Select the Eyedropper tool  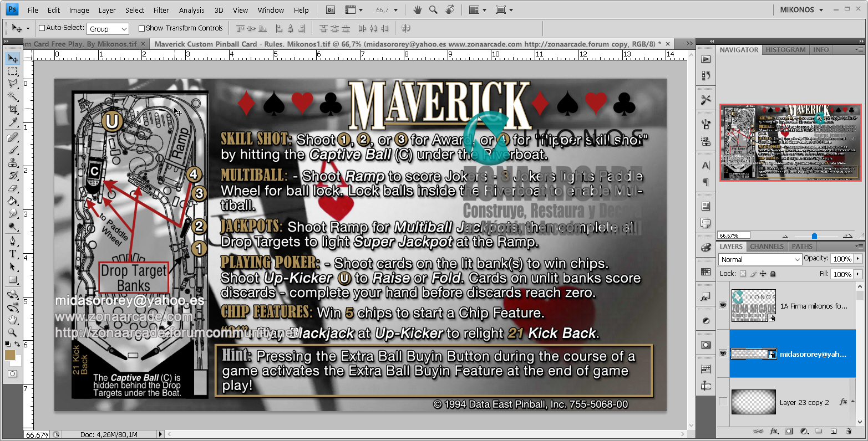(13, 122)
